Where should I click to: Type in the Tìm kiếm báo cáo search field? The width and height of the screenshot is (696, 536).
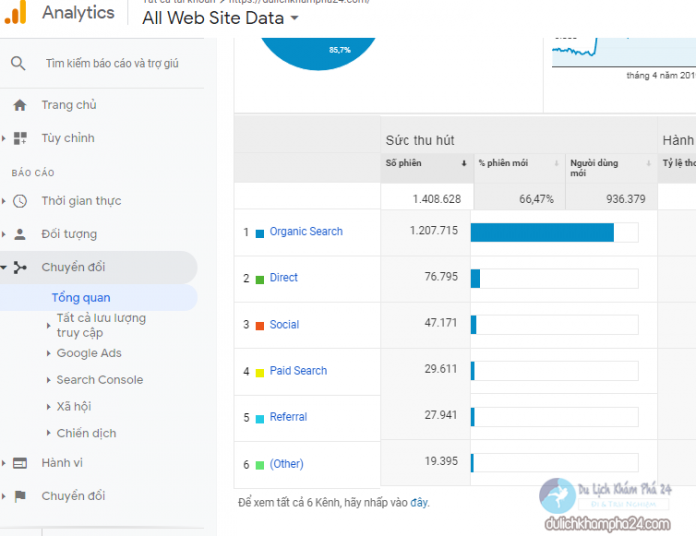(112, 63)
